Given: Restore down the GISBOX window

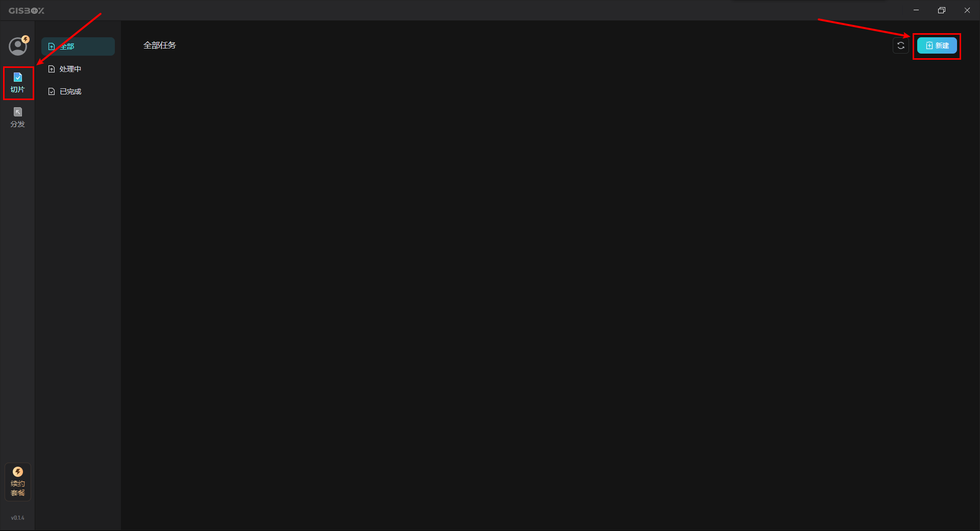Looking at the screenshot, I should tap(942, 10).
